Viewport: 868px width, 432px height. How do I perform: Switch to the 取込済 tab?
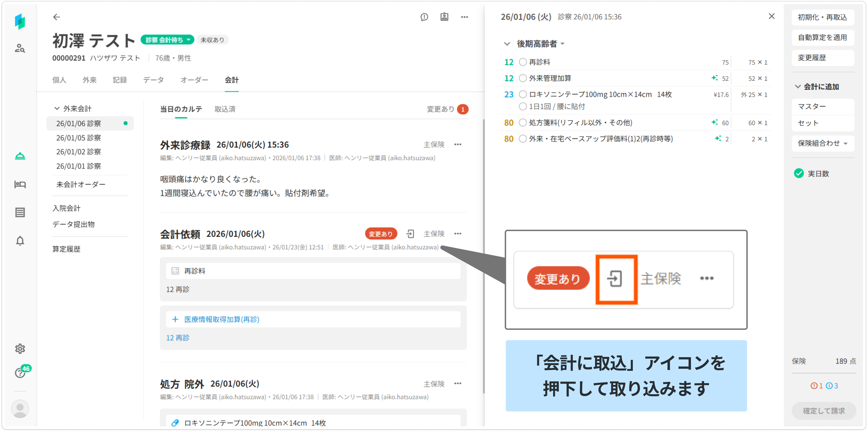(x=225, y=109)
